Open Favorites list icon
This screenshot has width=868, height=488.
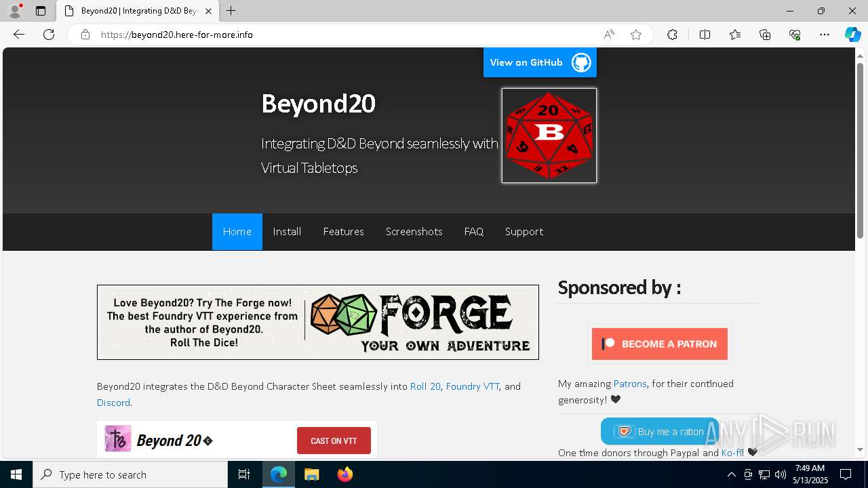[x=735, y=35]
